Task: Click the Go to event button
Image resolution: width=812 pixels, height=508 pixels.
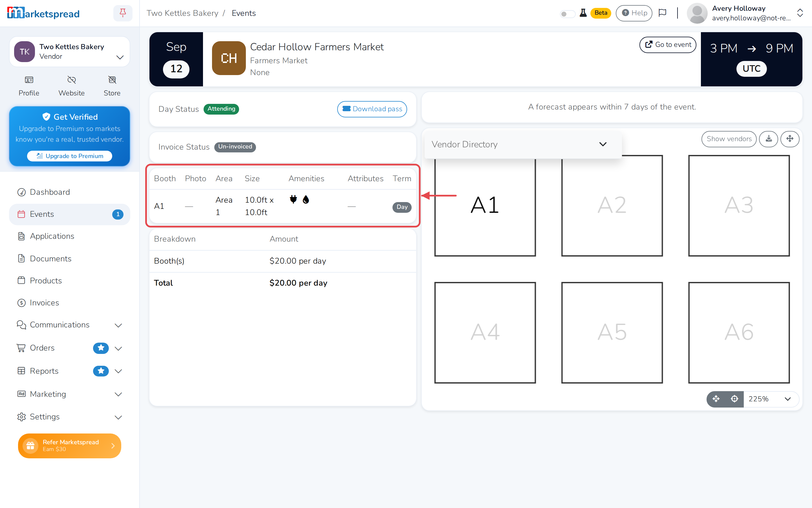Action: [668, 45]
